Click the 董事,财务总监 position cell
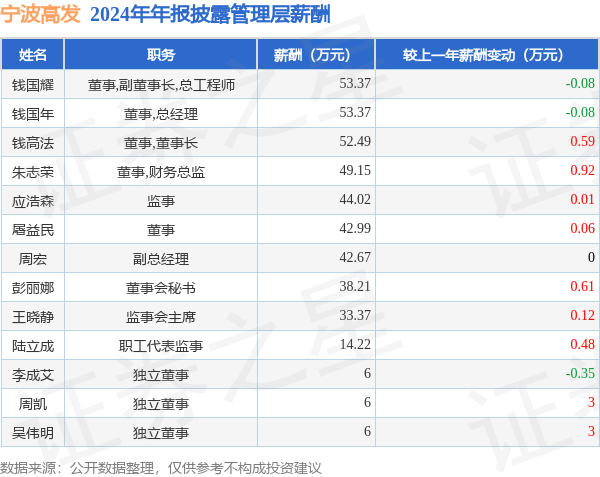The height and width of the screenshot is (477, 600). tap(161, 172)
